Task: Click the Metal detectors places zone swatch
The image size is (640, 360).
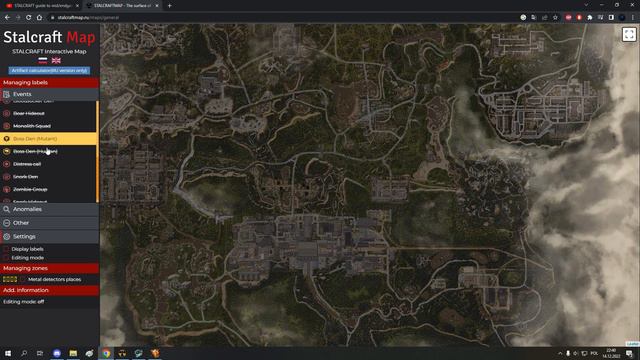Action: pyautogui.click(x=10, y=280)
